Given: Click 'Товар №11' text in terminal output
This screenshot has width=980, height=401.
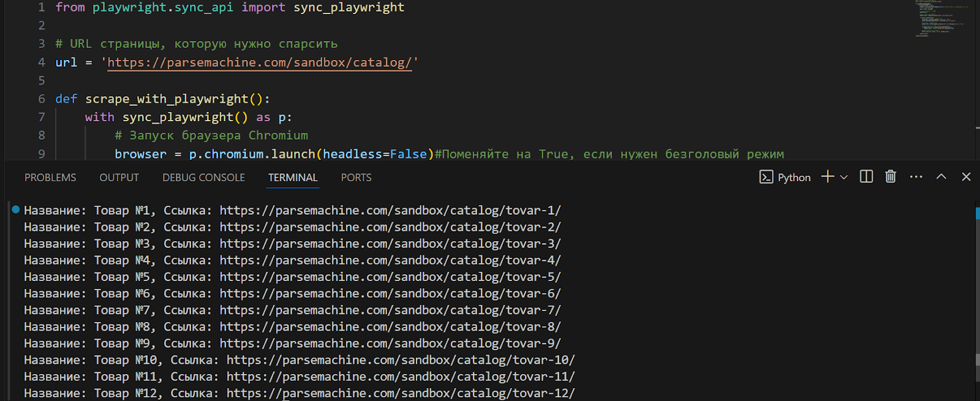Looking at the screenshot, I should (x=126, y=377).
